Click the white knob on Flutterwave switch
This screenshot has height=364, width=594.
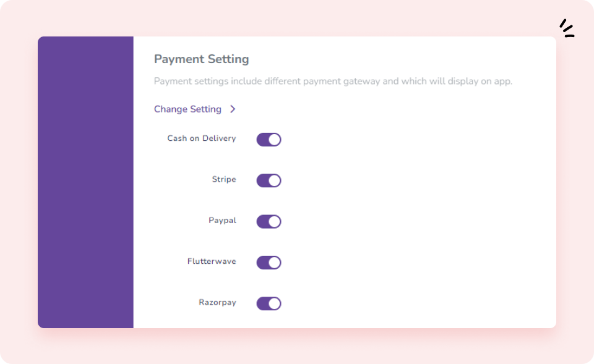tap(274, 263)
